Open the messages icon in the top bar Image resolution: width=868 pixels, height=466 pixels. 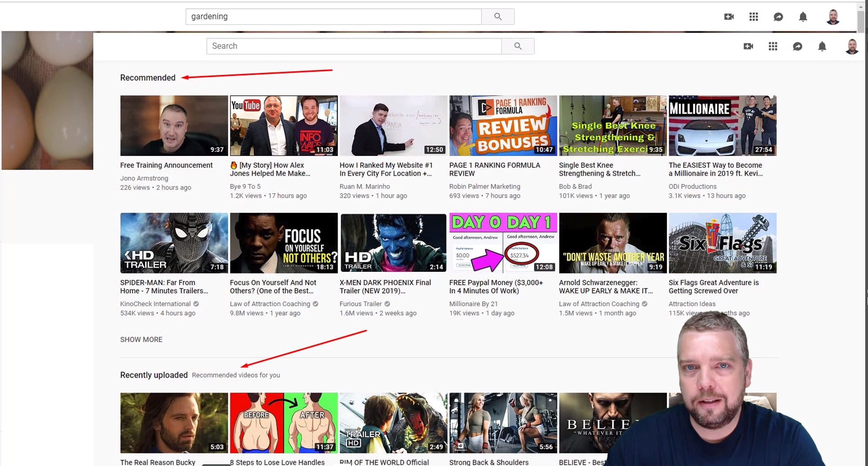(778, 17)
